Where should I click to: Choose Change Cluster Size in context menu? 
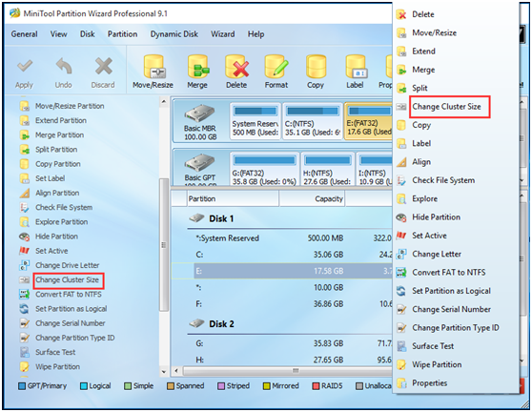[x=446, y=107]
